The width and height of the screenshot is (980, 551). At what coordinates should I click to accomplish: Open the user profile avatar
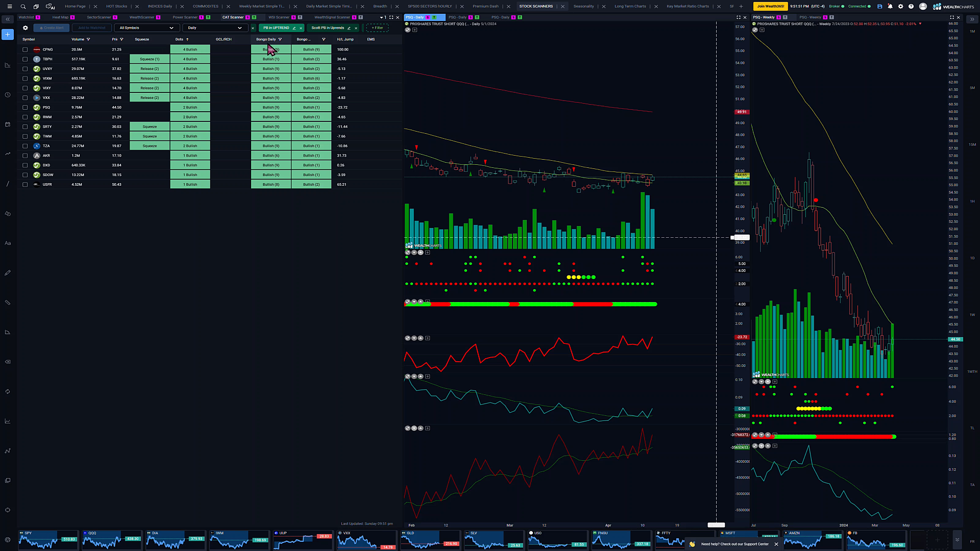click(923, 7)
